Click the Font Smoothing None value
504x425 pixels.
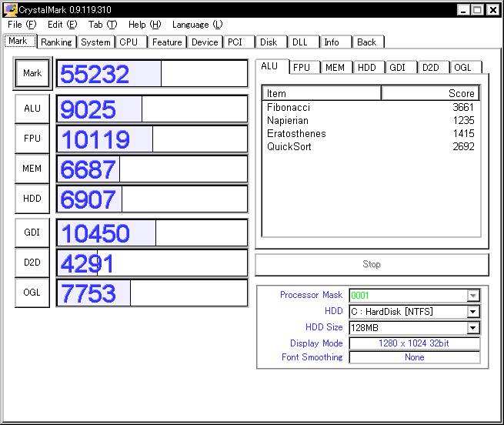[x=414, y=357]
